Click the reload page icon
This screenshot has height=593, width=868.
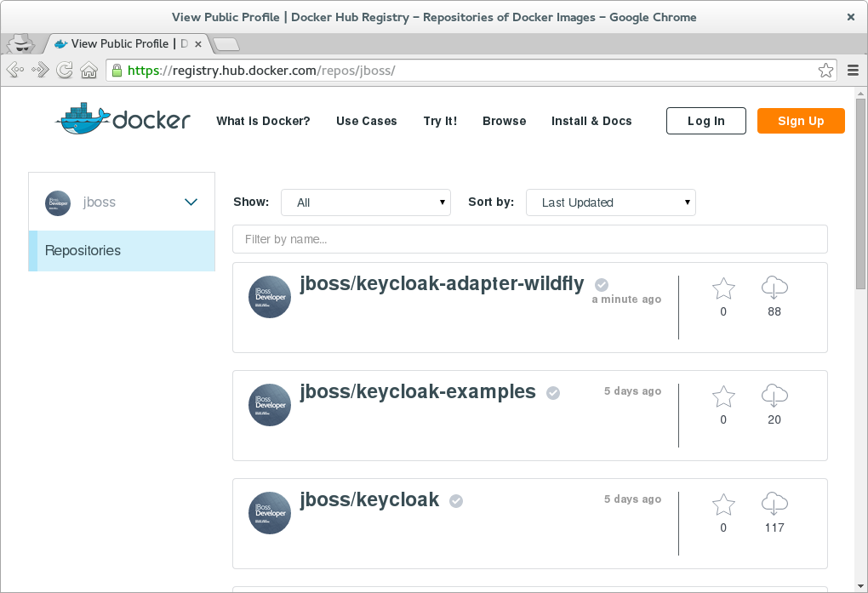pos(65,70)
